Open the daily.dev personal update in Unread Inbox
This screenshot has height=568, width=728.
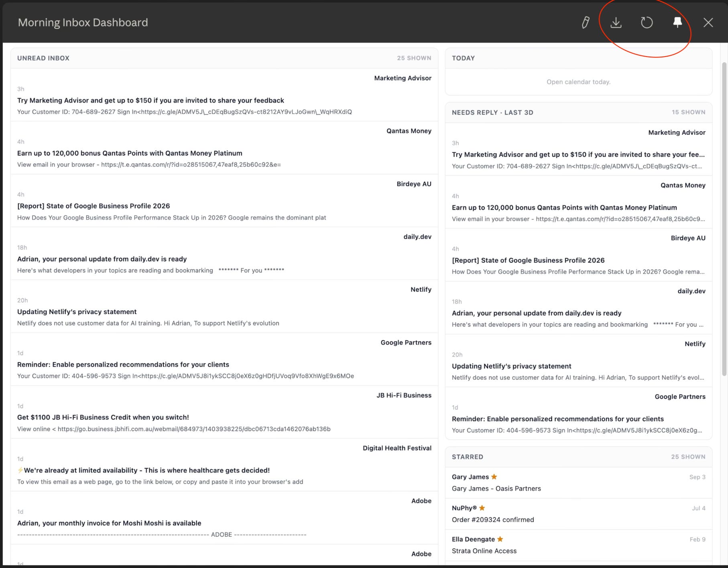click(102, 259)
